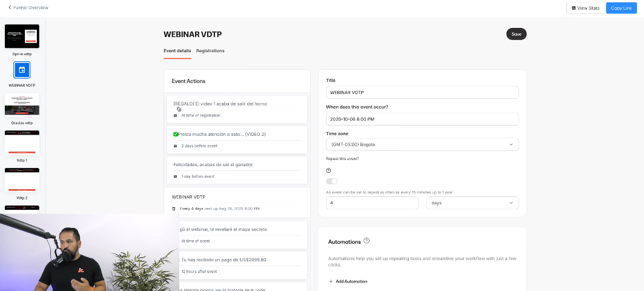Focus the Title input field
This screenshot has height=291, width=644.
click(422, 93)
